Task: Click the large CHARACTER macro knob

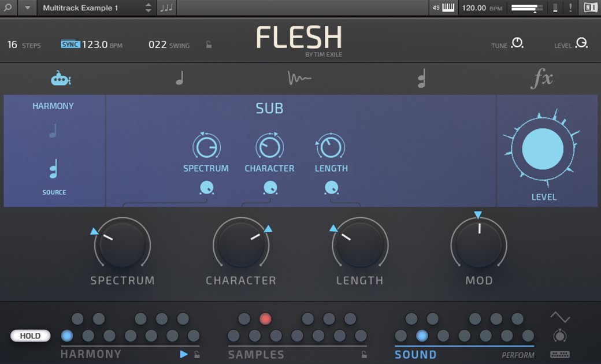Action: tap(241, 244)
